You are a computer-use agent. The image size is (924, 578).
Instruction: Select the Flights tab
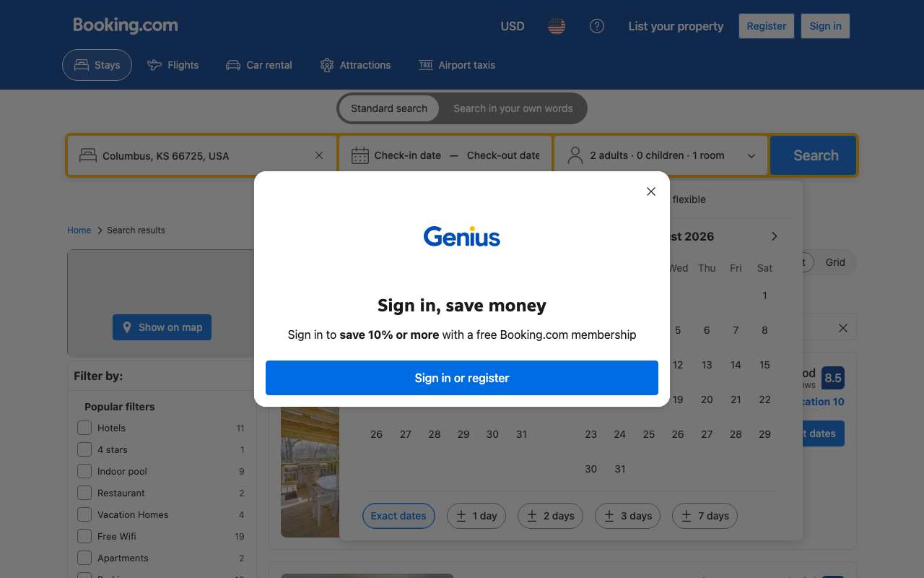[173, 65]
